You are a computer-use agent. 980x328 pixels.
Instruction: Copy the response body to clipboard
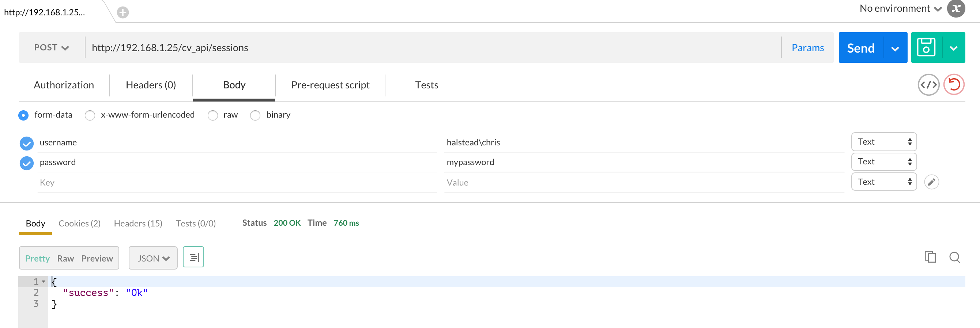[x=930, y=257]
